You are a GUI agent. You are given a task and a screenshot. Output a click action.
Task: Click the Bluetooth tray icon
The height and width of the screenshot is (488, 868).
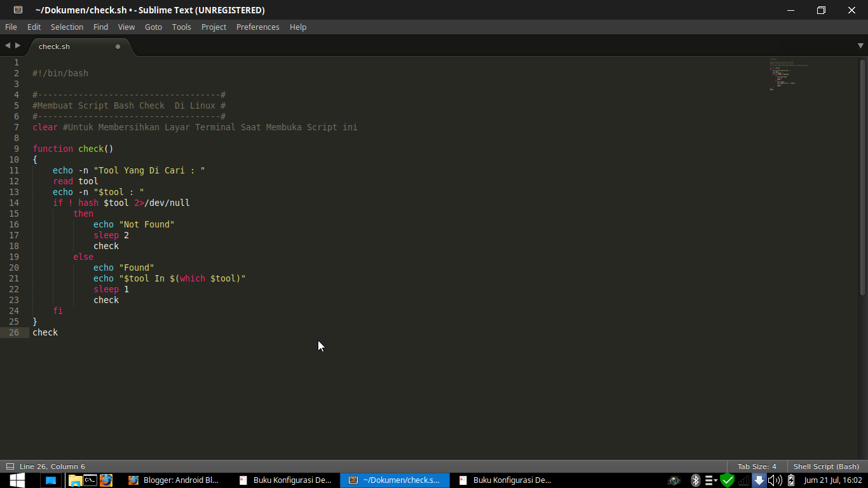click(696, 480)
